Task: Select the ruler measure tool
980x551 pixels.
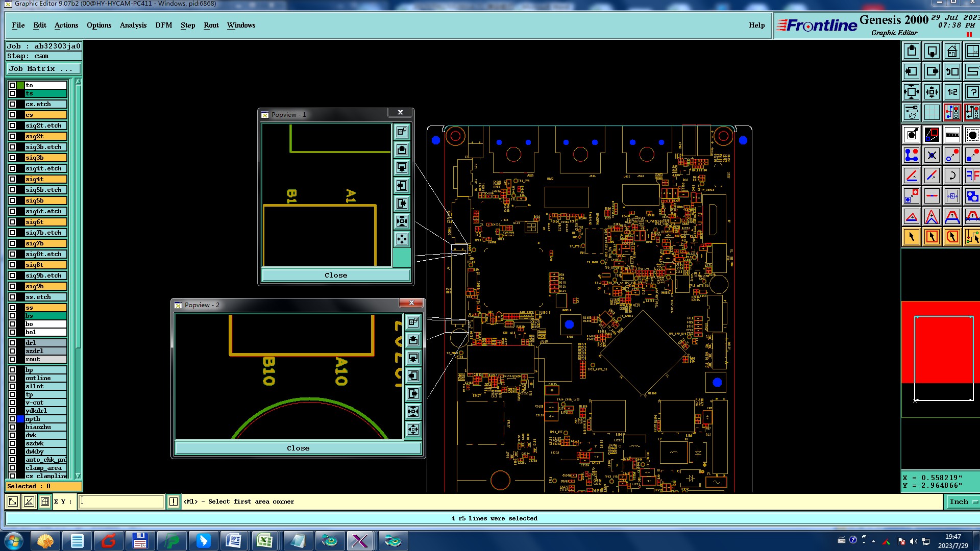Action: click(952, 135)
